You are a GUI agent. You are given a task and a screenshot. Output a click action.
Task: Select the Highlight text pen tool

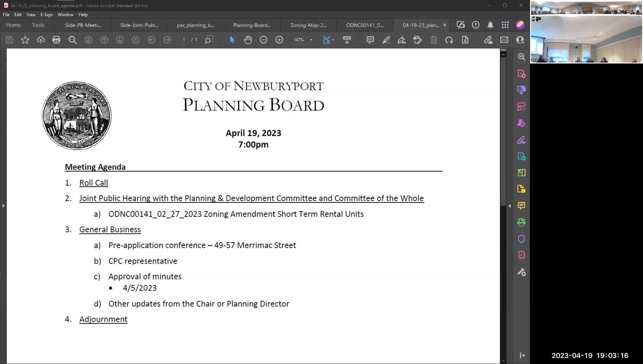(x=386, y=40)
